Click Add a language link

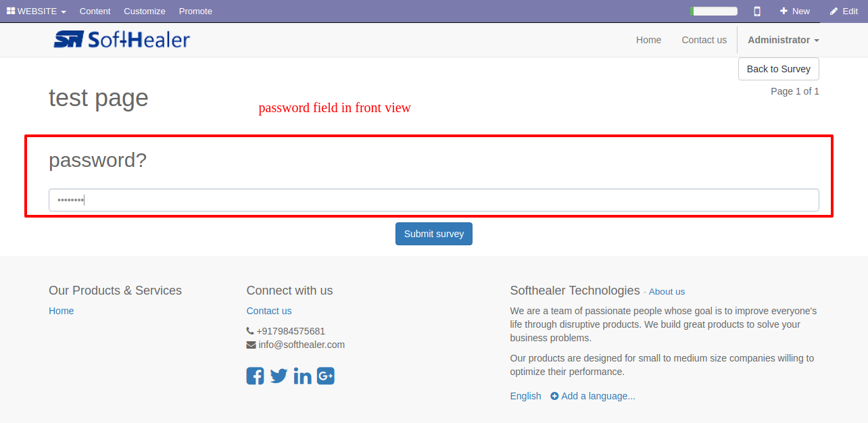[x=593, y=396]
